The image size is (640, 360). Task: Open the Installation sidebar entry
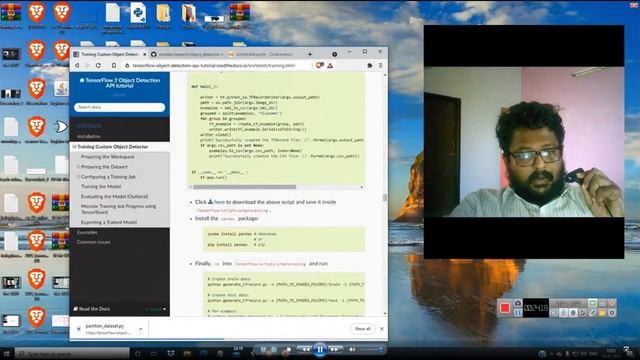pos(89,136)
